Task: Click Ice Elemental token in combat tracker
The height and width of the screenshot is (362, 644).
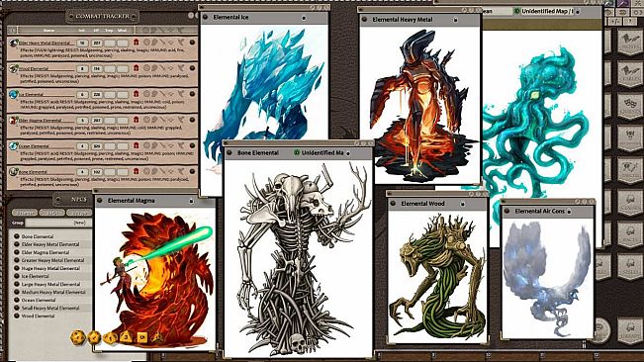Action: pyautogui.click(x=14, y=94)
